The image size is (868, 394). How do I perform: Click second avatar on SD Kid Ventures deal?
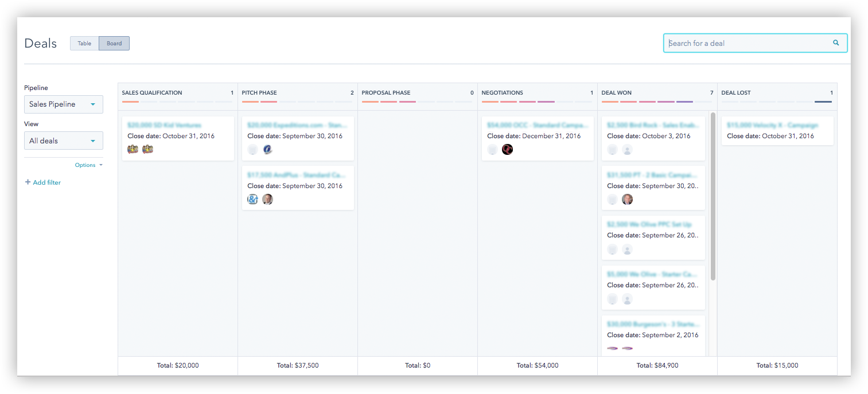point(147,150)
